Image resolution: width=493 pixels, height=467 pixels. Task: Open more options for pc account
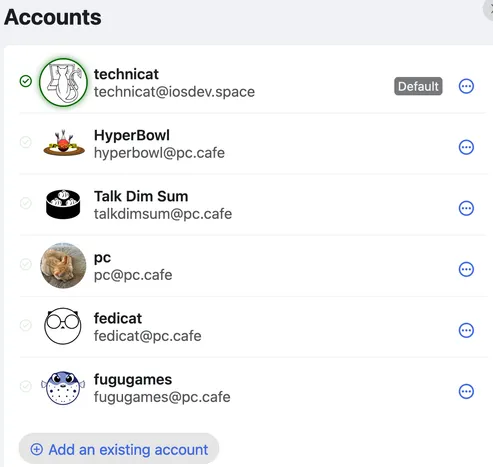(466, 269)
